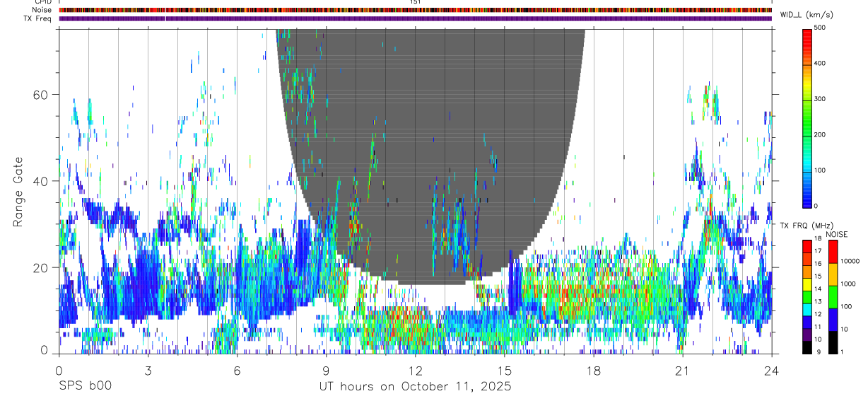The image size is (868, 401).
Task: Click the UT hours on October 11, 2025 title
Action: point(415,387)
